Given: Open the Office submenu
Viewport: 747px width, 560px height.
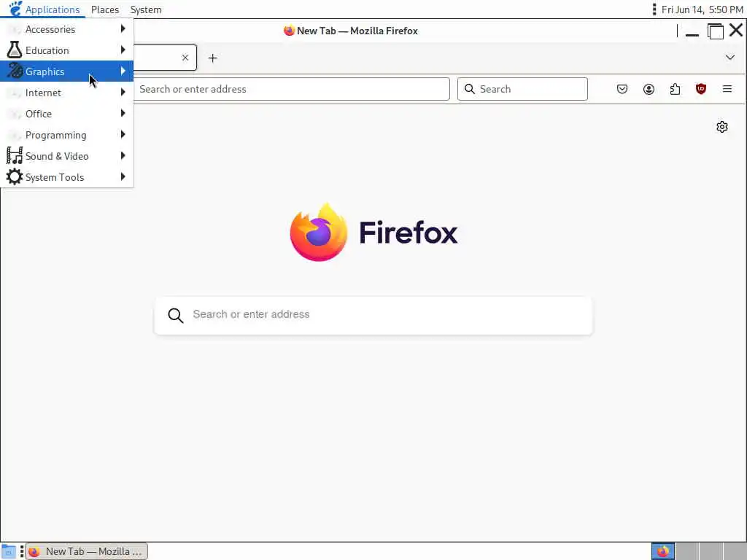Looking at the screenshot, I should coord(66,114).
